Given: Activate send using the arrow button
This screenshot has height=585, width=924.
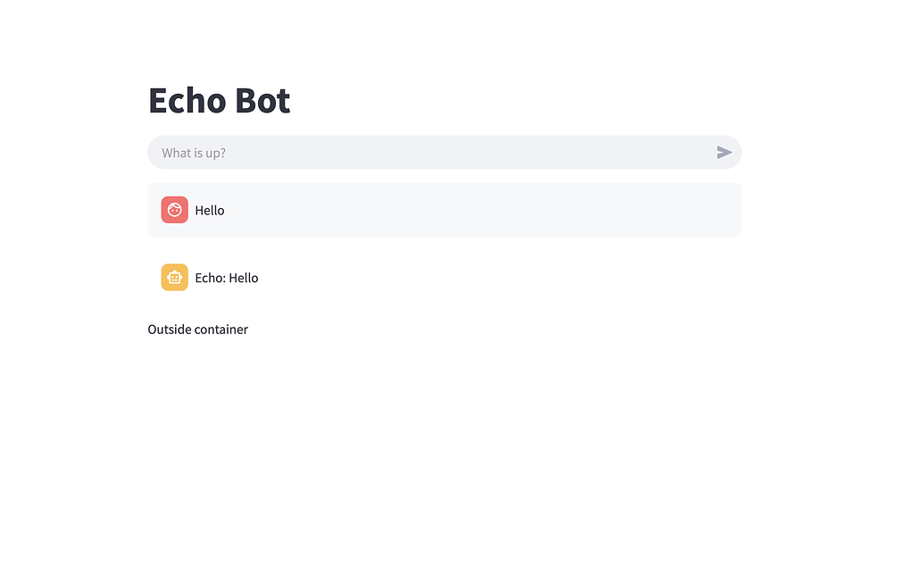Looking at the screenshot, I should [725, 152].
